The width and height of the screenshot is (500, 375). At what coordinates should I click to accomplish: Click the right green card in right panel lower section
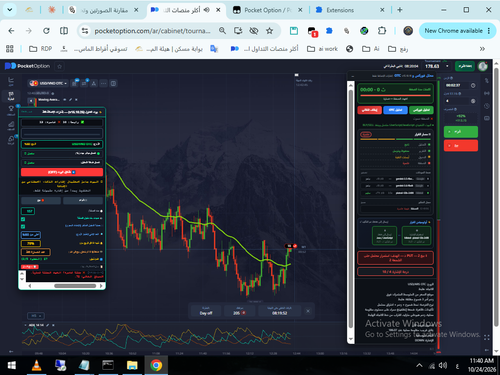416,235
